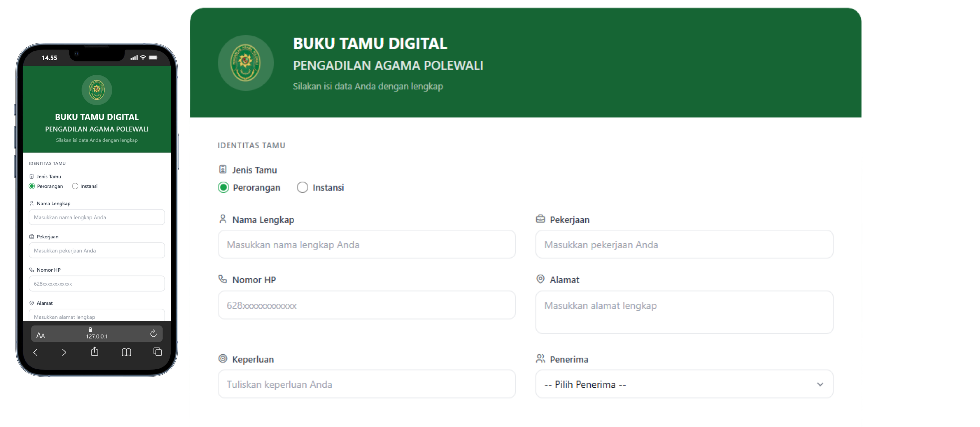Choose Instansi radio in the phone mockup
980x427 pixels.
click(x=75, y=186)
